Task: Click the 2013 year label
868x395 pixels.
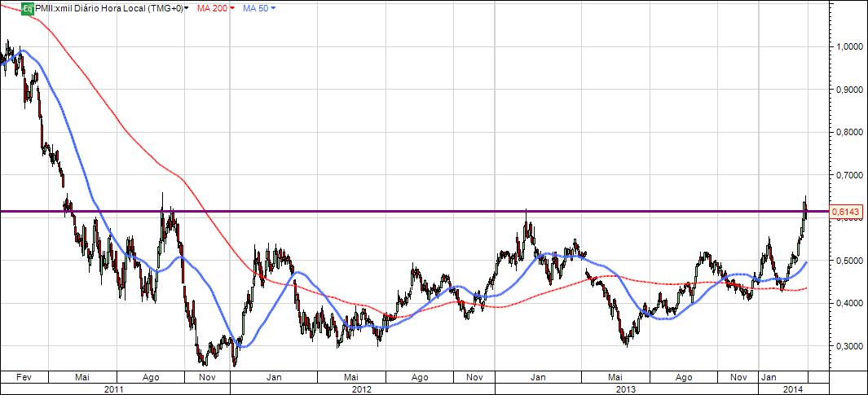Action: 627,389
